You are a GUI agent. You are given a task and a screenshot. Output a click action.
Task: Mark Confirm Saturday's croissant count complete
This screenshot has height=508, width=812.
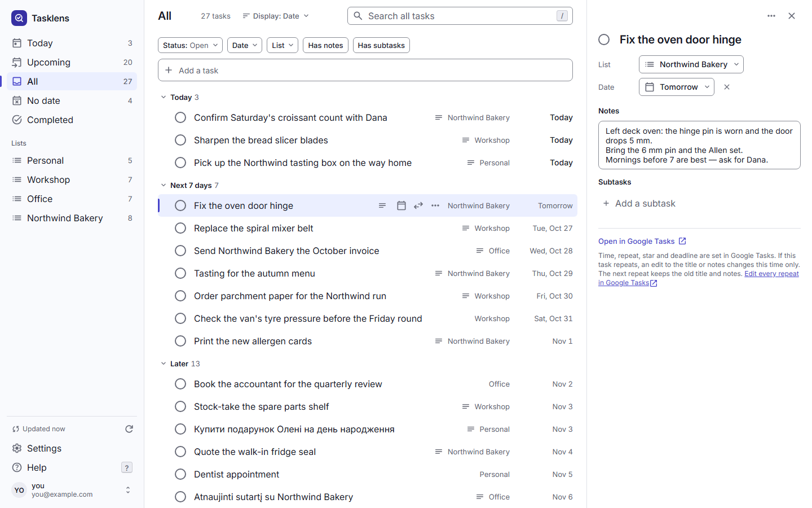(180, 117)
